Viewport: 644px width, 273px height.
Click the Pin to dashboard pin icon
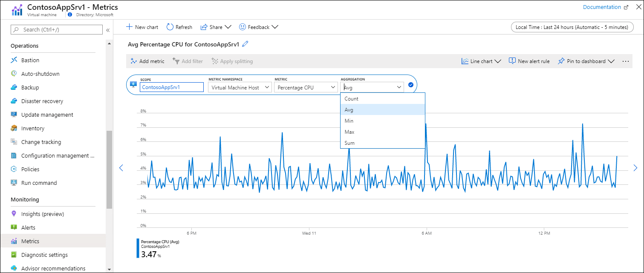[561, 61]
